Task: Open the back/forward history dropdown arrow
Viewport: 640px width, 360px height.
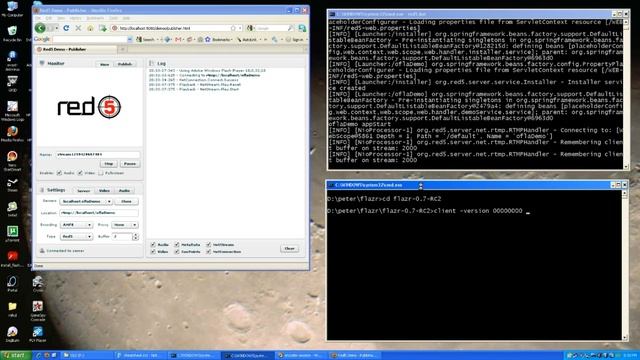Action: pos(56,28)
